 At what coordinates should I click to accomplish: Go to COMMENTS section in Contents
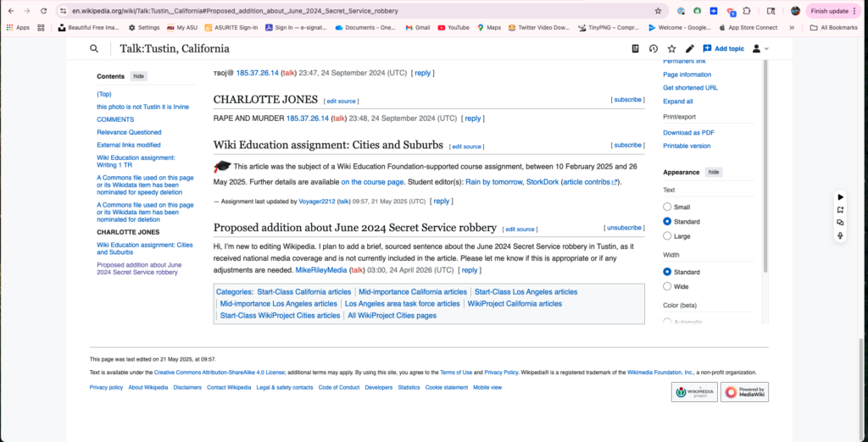[x=115, y=119]
